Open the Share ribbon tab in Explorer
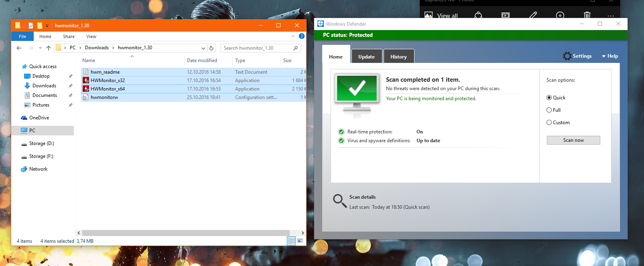 (69, 36)
